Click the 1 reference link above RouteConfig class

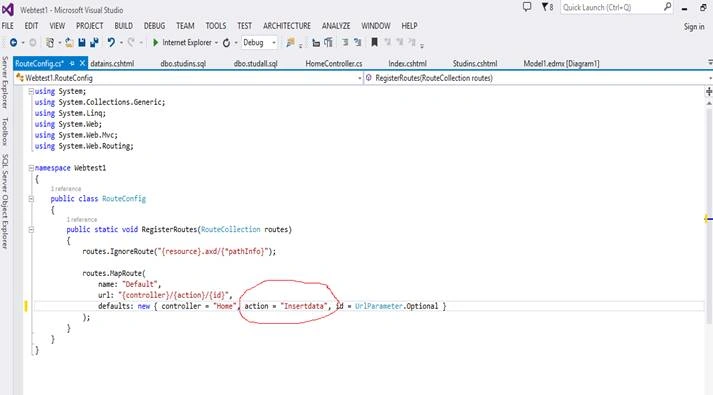click(x=66, y=189)
